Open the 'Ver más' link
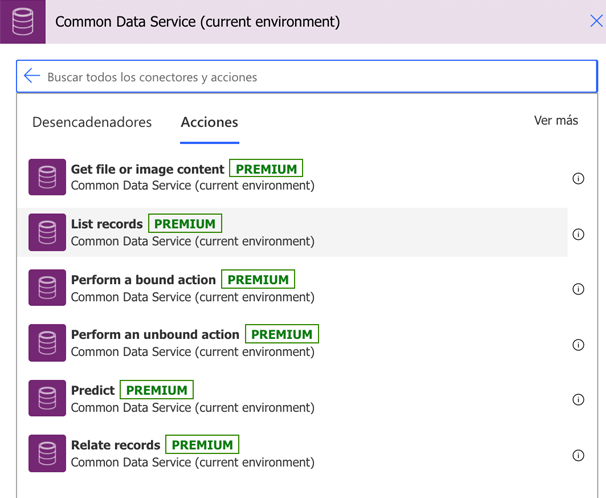 coord(556,121)
